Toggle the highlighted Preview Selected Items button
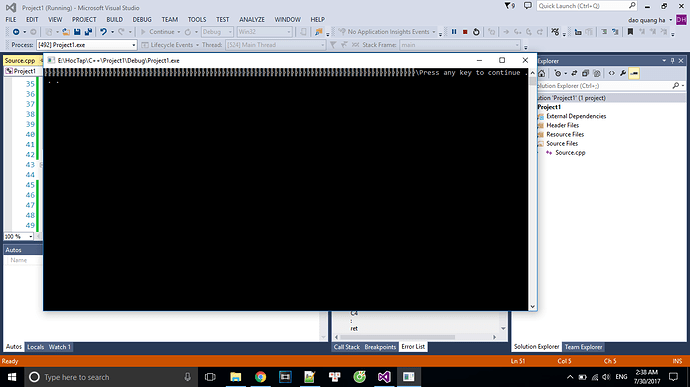The height and width of the screenshot is (387, 690). pos(634,74)
